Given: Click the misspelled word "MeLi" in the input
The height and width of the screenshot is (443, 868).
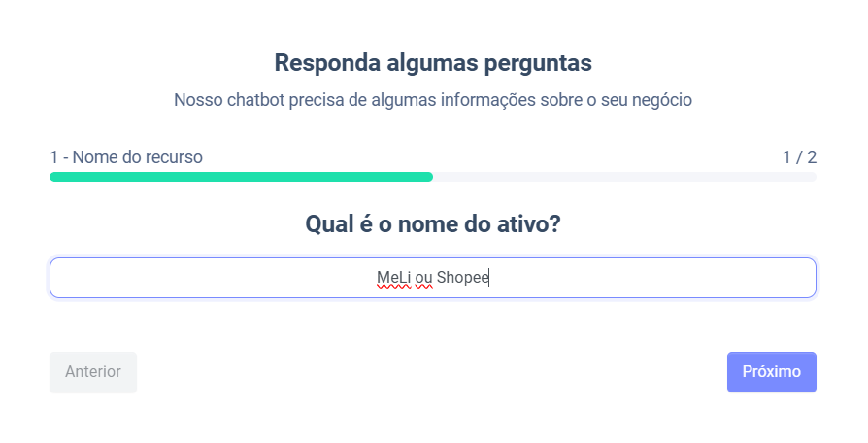Looking at the screenshot, I should (393, 278).
